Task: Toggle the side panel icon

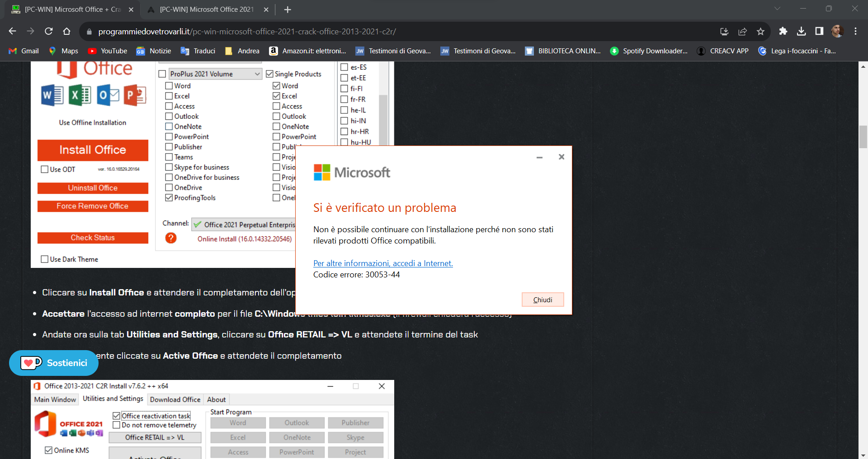Action: pyautogui.click(x=819, y=31)
